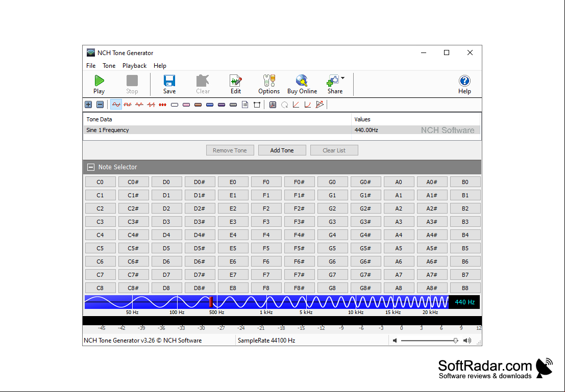Select the linear sweep icon
This screenshot has width=565, height=392.
coord(296,104)
